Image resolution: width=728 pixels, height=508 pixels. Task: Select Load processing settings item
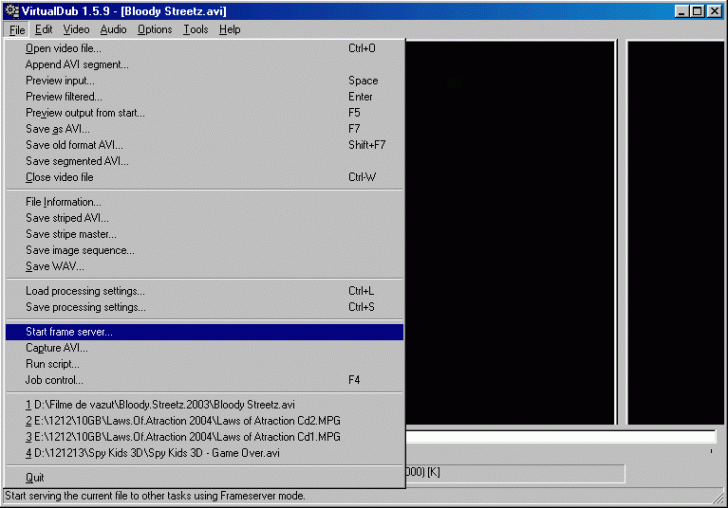coord(85,291)
